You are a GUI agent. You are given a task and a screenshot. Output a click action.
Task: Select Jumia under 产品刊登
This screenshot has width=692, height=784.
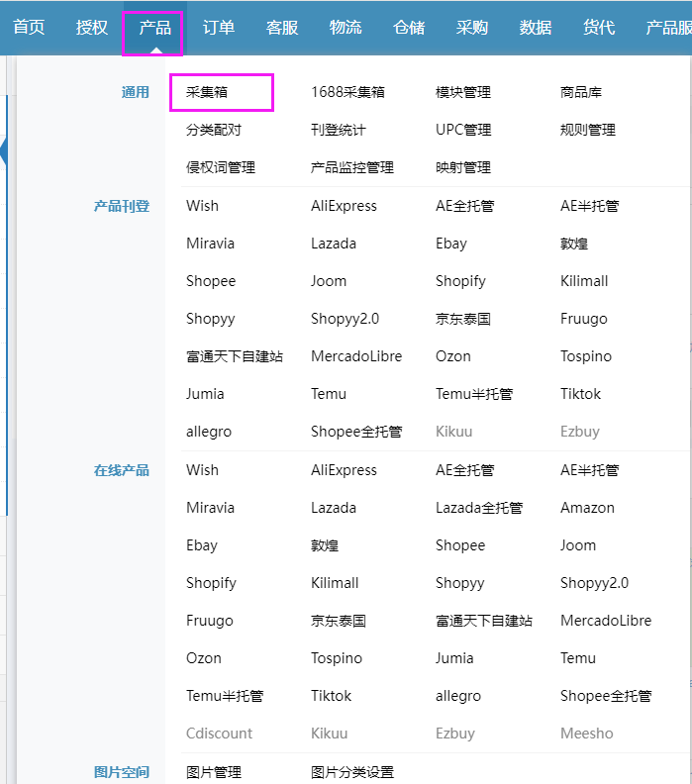click(x=205, y=394)
